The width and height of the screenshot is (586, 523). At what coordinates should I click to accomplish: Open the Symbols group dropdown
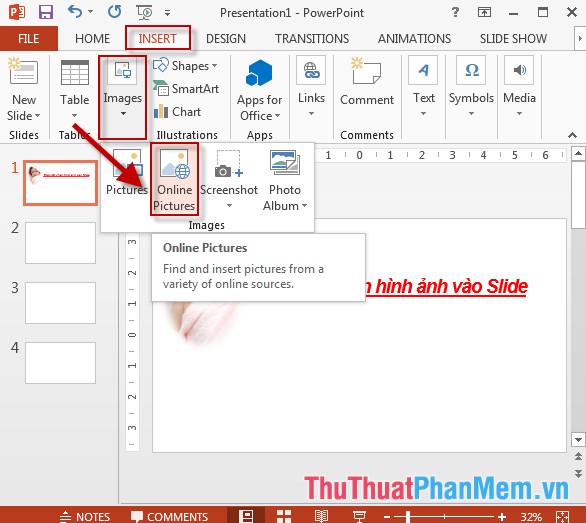(471, 87)
